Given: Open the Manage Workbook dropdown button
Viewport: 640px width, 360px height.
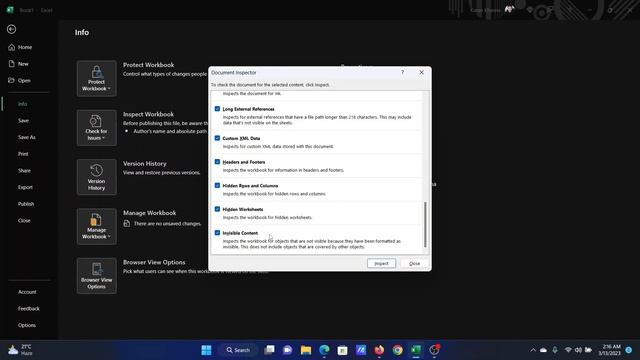Looking at the screenshot, I should tap(96, 227).
